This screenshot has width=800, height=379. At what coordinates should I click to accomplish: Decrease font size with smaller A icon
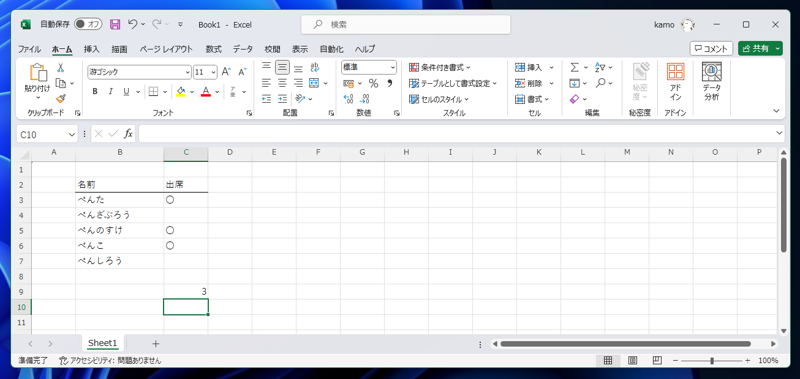242,72
